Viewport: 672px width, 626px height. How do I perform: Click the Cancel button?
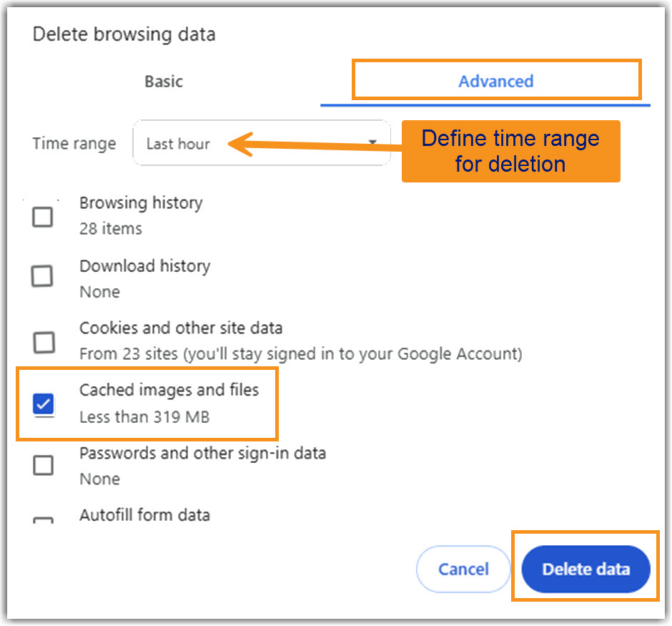coord(463,569)
